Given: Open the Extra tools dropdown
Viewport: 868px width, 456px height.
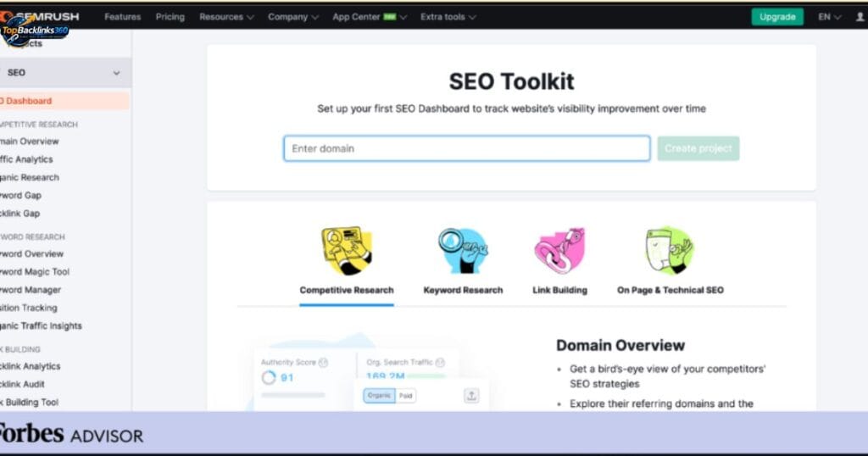Looking at the screenshot, I should point(448,17).
